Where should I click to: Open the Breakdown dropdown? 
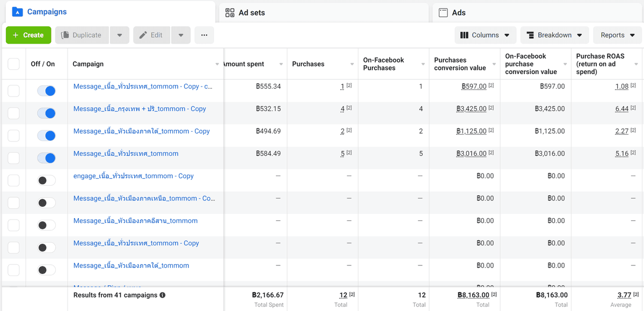(554, 35)
